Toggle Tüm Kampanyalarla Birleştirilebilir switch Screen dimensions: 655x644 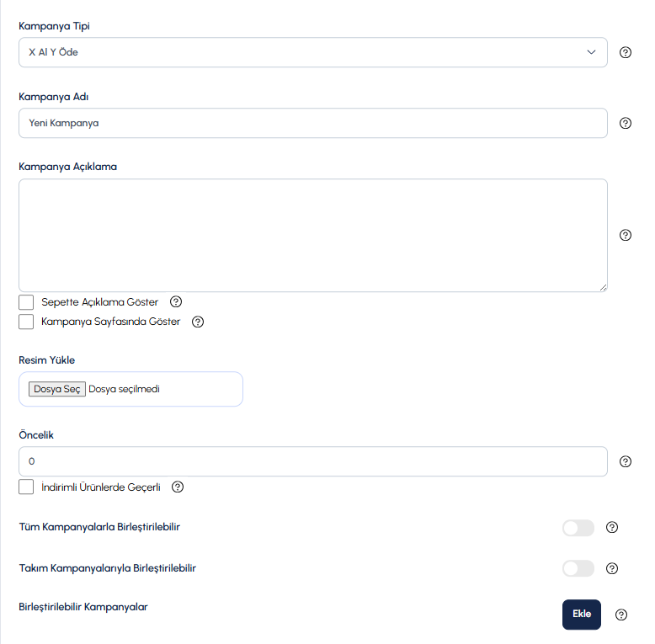(578, 528)
